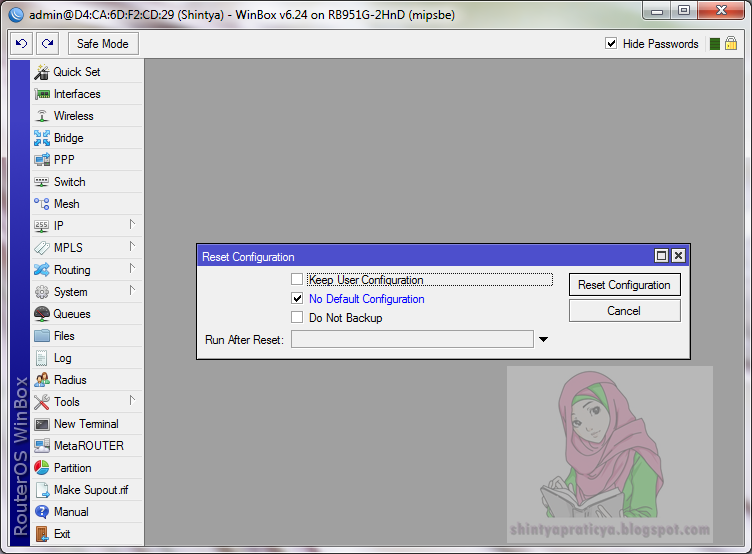Viewport: 752px width, 554px height.
Task: Select the Partition menu label
Action: coord(72,468)
